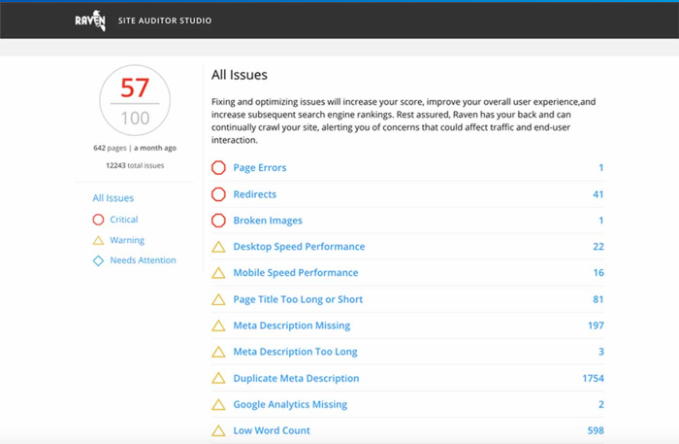Click the 'All Issues' main heading
Image resolution: width=679 pixels, height=444 pixels.
click(239, 75)
